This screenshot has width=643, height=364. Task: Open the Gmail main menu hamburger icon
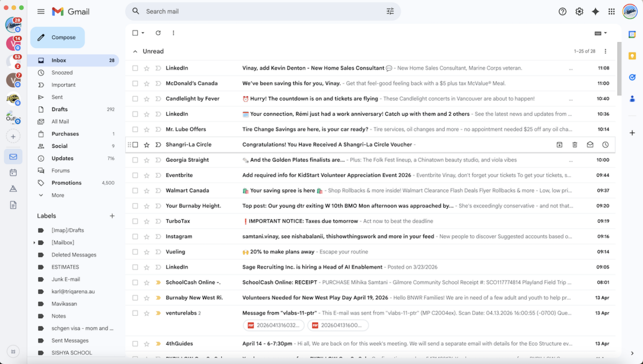tap(41, 11)
